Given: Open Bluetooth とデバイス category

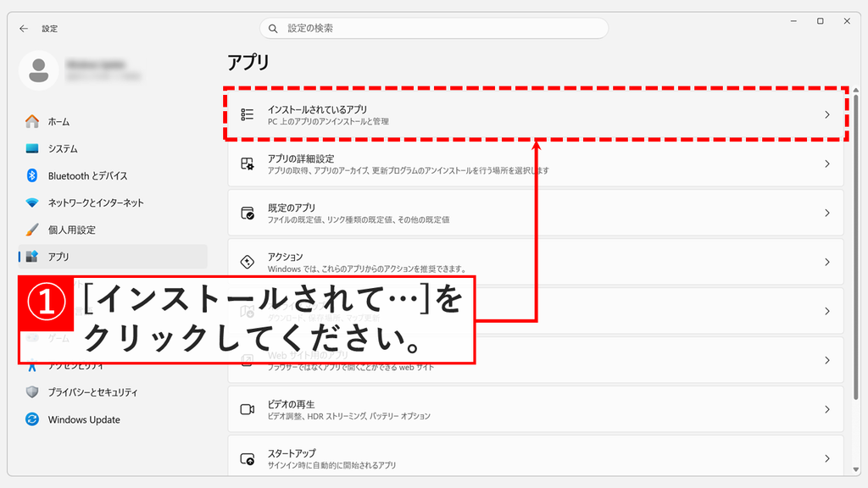Looking at the screenshot, I should 113,175.
